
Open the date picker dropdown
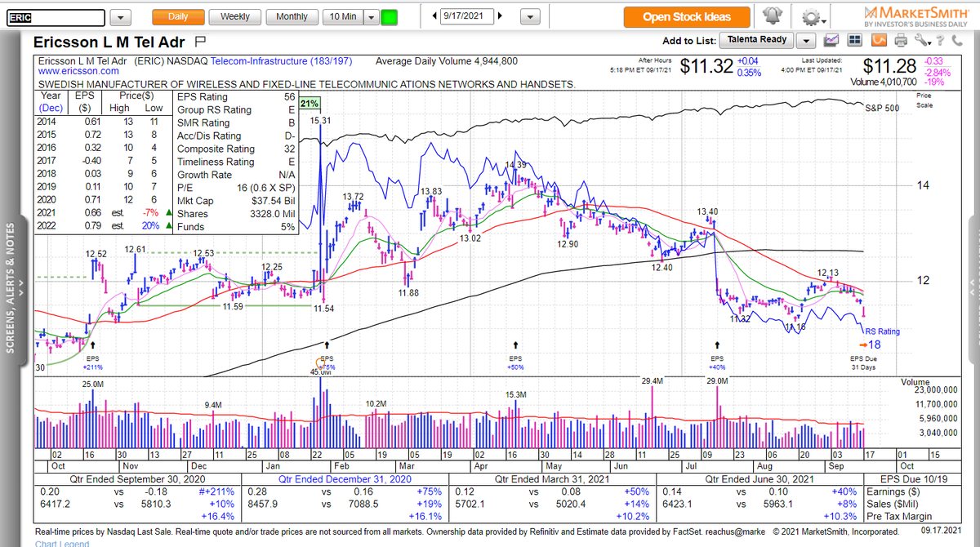[x=529, y=17]
